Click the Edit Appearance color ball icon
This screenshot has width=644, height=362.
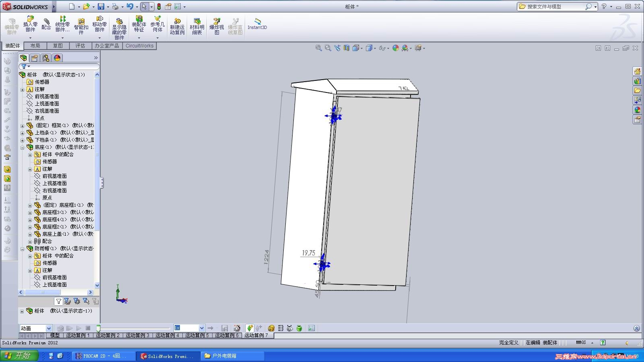(x=396, y=48)
